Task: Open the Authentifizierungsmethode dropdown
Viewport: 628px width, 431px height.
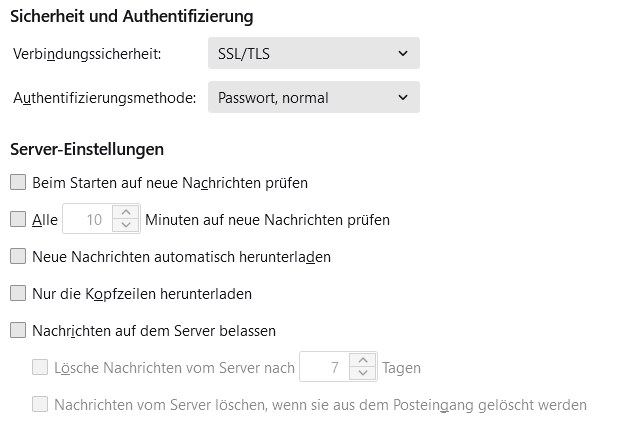Action: point(313,97)
